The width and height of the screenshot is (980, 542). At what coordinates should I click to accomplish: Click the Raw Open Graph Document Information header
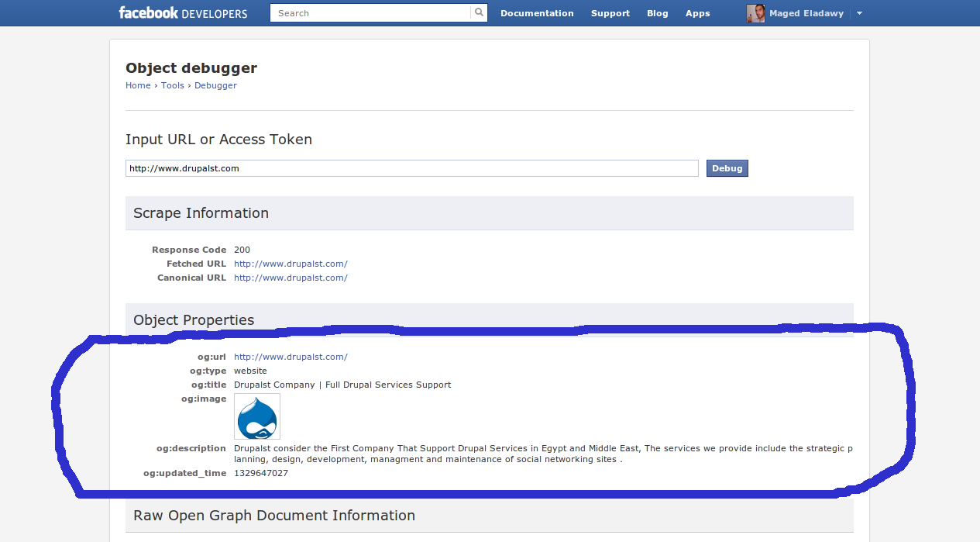(490, 516)
